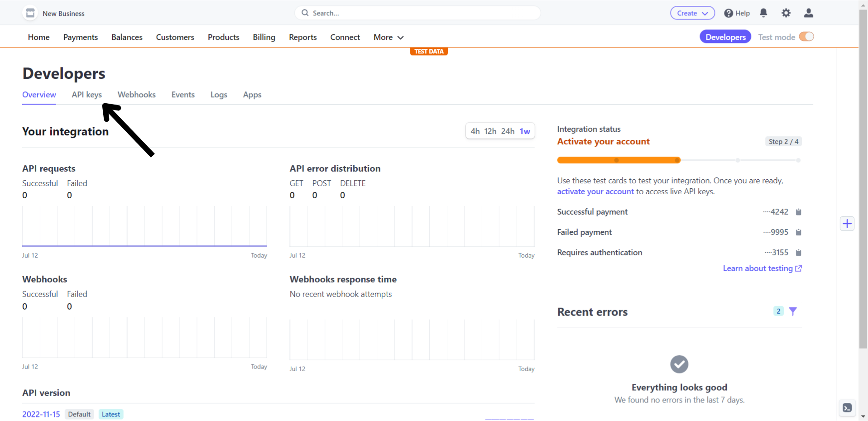Expand the Create dropdown button
Viewport: 868px width, 421px height.
click(692, 13)
